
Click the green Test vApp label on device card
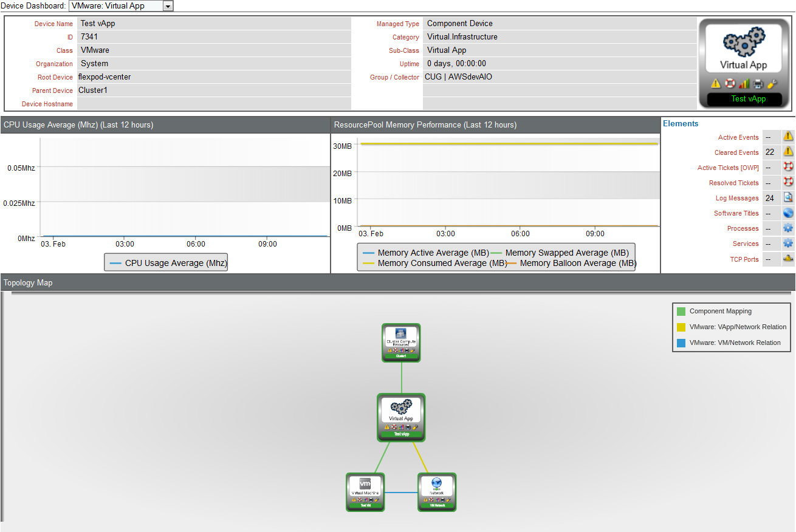click(x=748, y=99)
